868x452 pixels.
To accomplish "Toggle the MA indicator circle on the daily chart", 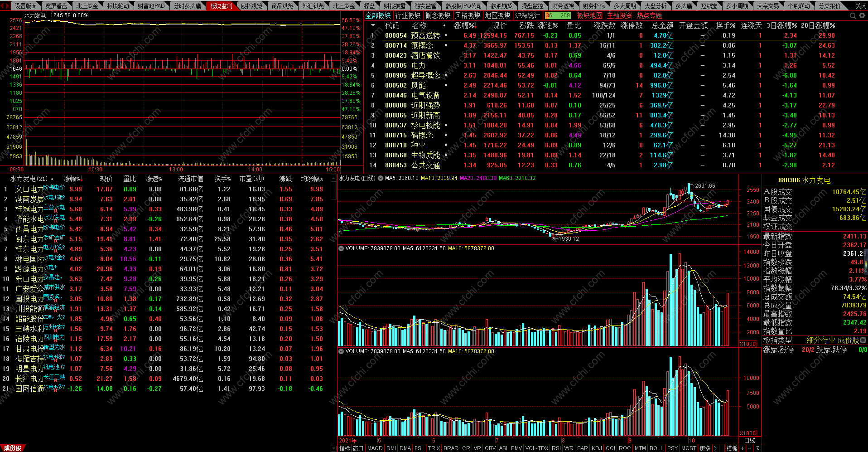I will tap(381, 178).
